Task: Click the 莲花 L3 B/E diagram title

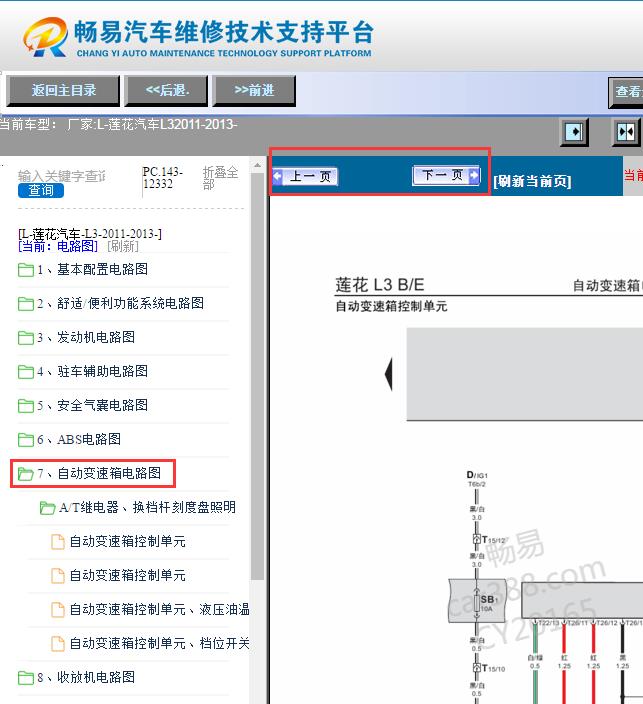Action: [x=380, y=285]
